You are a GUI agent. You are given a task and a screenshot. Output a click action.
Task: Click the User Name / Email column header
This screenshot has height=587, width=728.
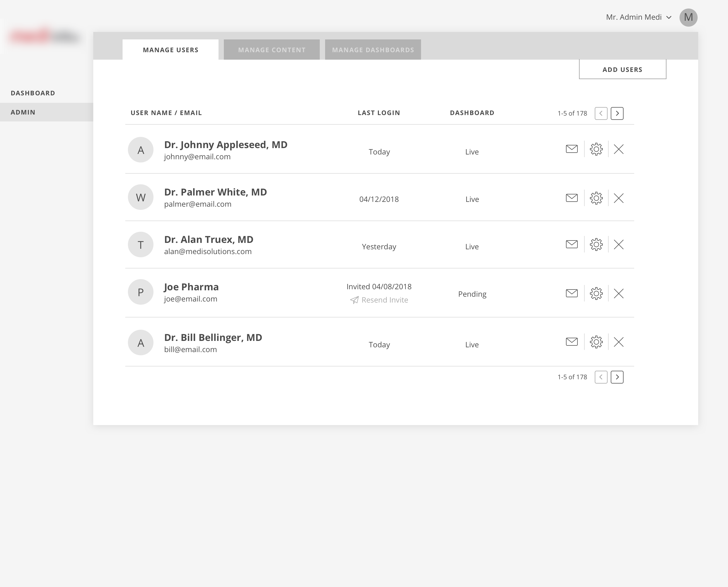click(x=166, y=113)
